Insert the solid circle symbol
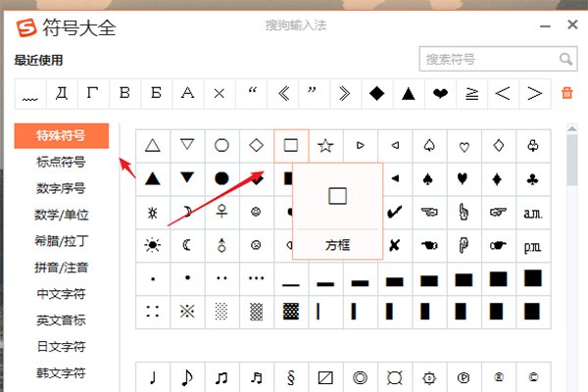588x392 pixels. coord(221,178)
